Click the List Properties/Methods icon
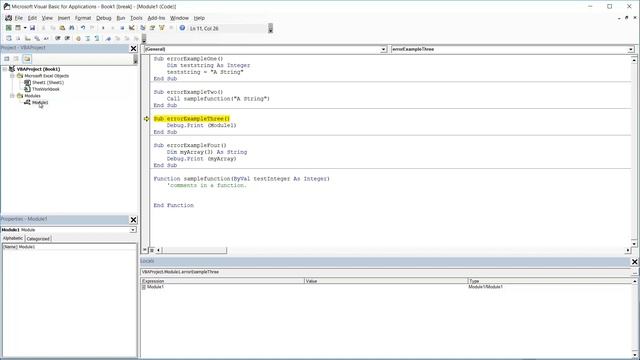 coord(9,38)
